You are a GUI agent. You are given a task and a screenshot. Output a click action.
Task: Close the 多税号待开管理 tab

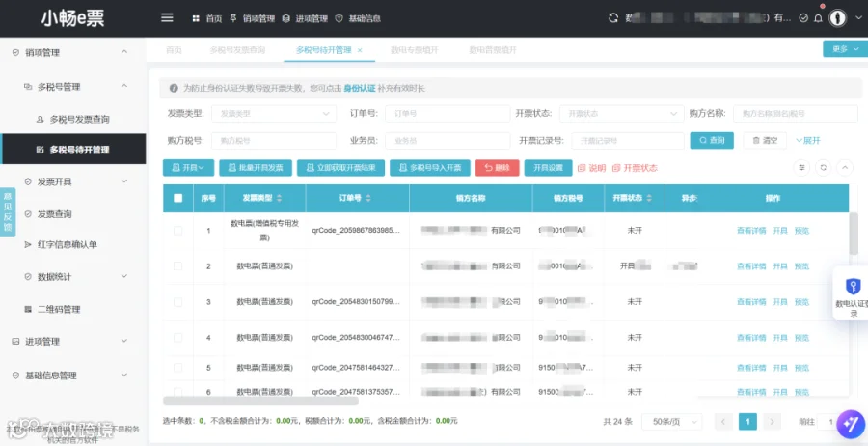(x=360, y=50)
